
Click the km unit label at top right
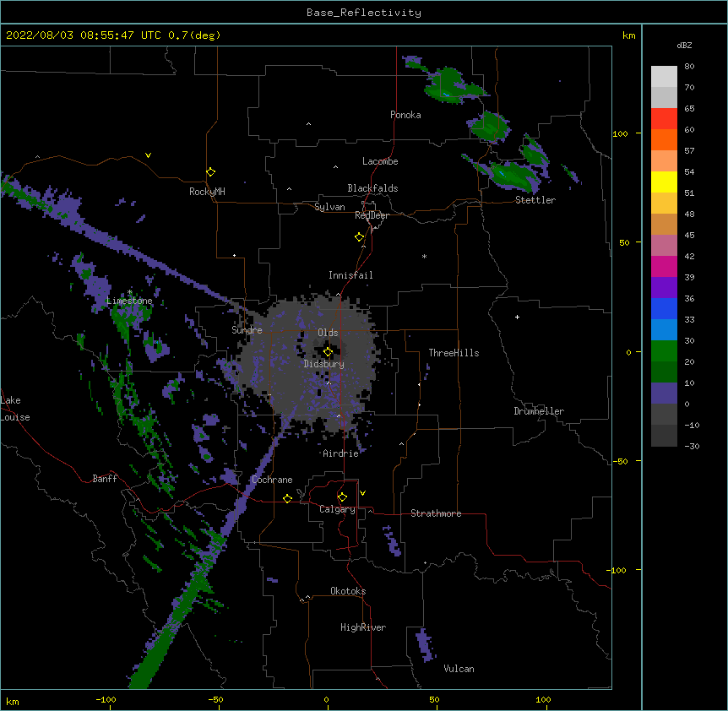[x=628, y=35]
